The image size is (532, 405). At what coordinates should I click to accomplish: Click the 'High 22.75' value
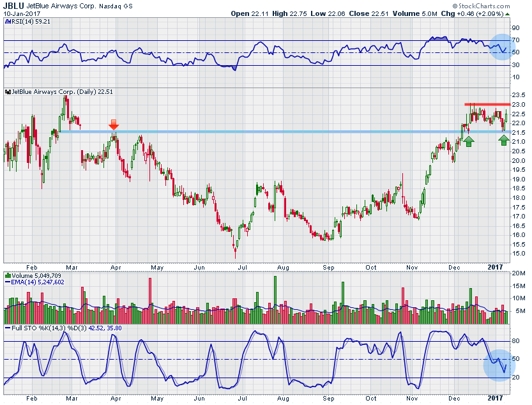pyautogui.click(x=290, y=14)
